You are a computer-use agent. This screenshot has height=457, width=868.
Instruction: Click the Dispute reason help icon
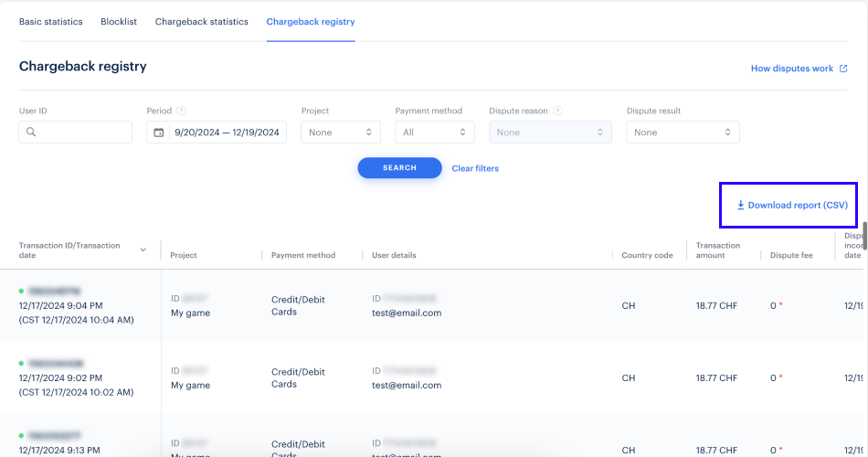point(557,112)
